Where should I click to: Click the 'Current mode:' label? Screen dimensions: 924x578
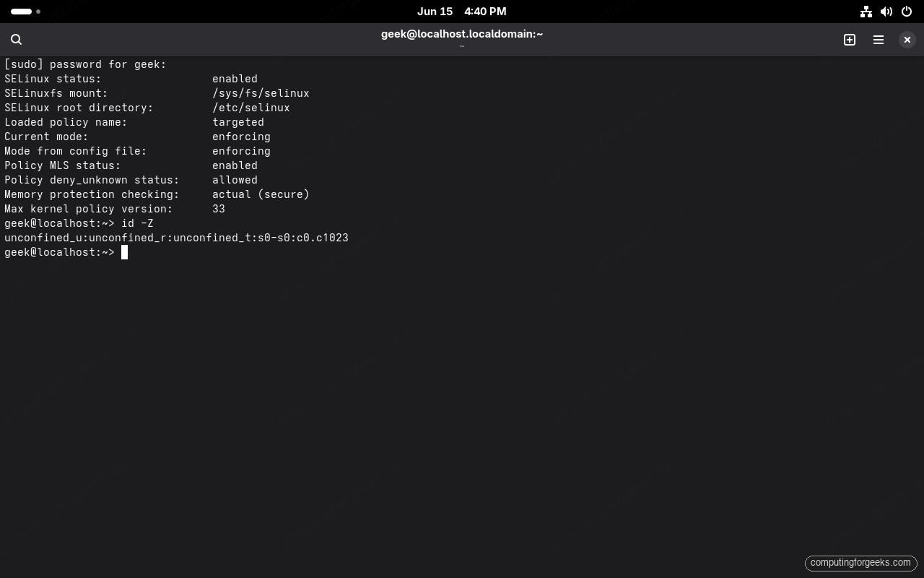(x=46, y=137)
